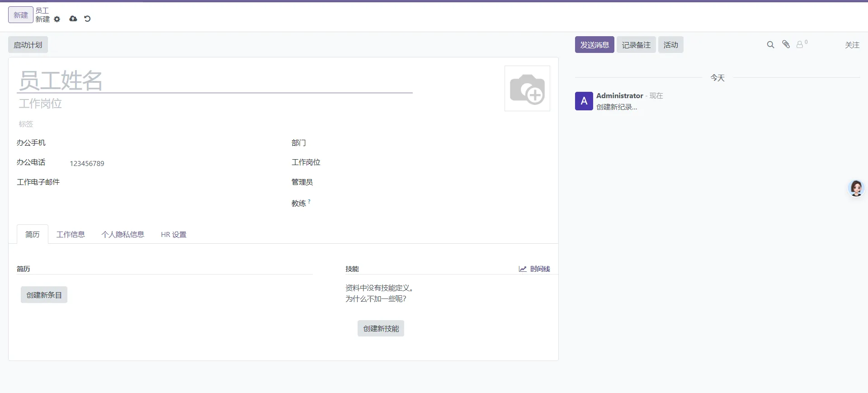Open the 工作岗位 dropdown in right column
The image size is (868, 393).
coord(447,162)
